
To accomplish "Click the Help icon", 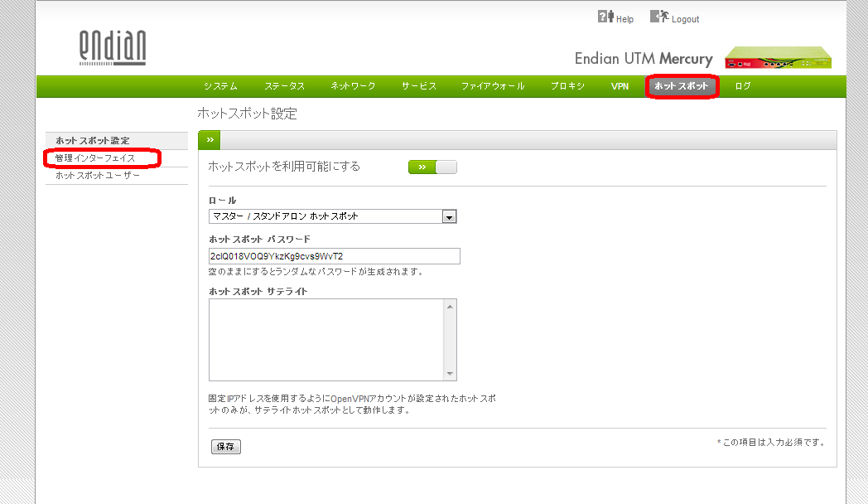I will tap(605, 17).
